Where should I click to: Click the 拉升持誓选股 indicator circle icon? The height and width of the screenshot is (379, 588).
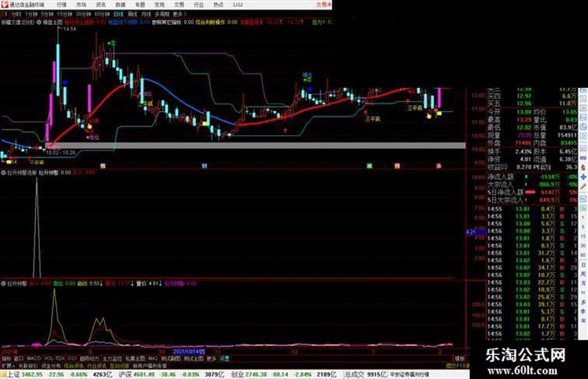click(3, 173)
